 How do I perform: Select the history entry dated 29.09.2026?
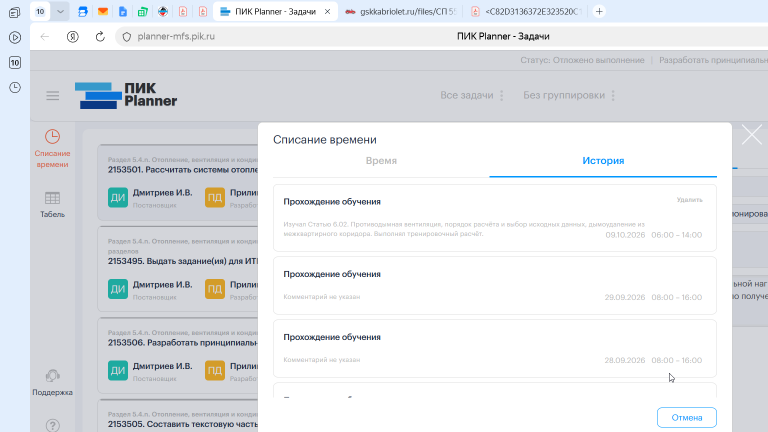pos(495,286)
